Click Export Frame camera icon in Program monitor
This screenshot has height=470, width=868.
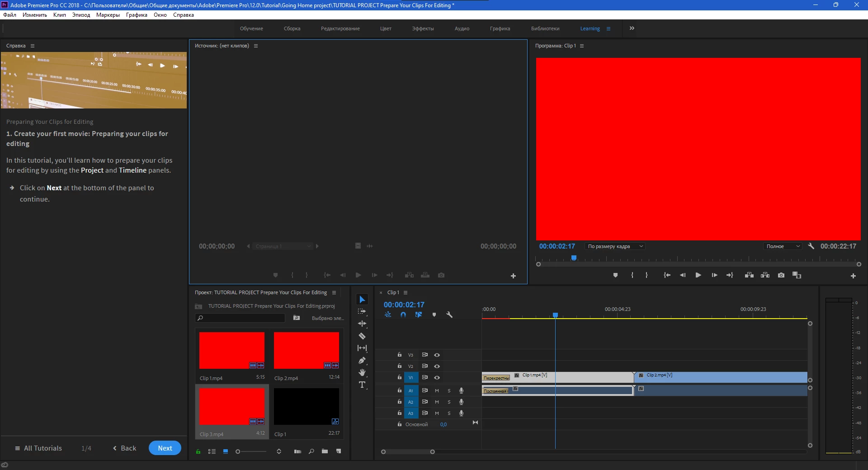[x=781, y=275]
